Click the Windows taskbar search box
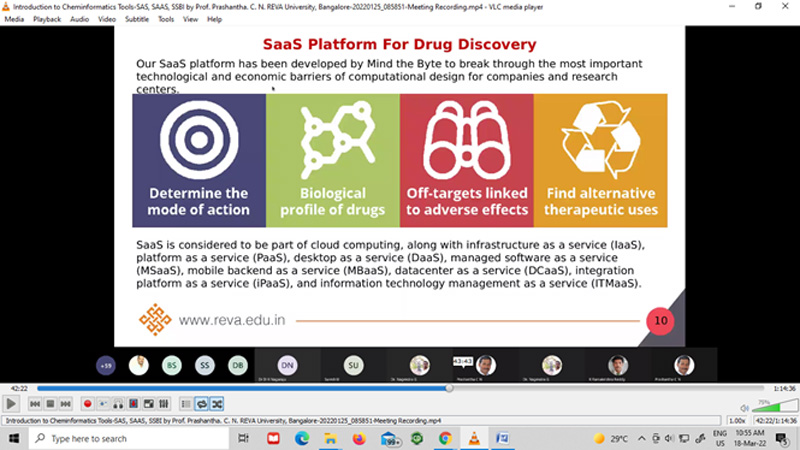The width and height of the screenshot is (800, 450). [129, 439]
